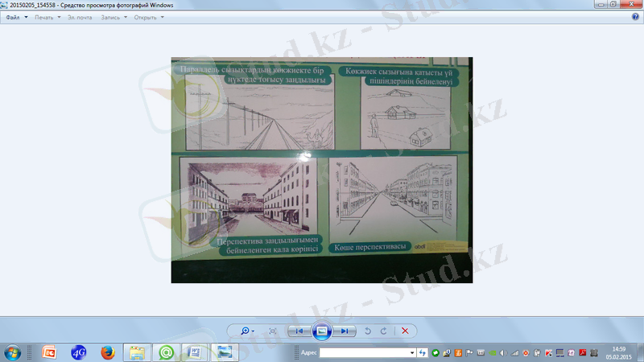
Task: Open the Эл. почта menu item
Action: click(x=80, y=17)
